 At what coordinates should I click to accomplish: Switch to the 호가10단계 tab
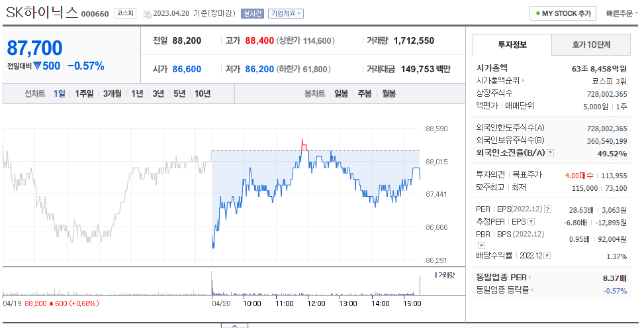(x=590, y=45)
